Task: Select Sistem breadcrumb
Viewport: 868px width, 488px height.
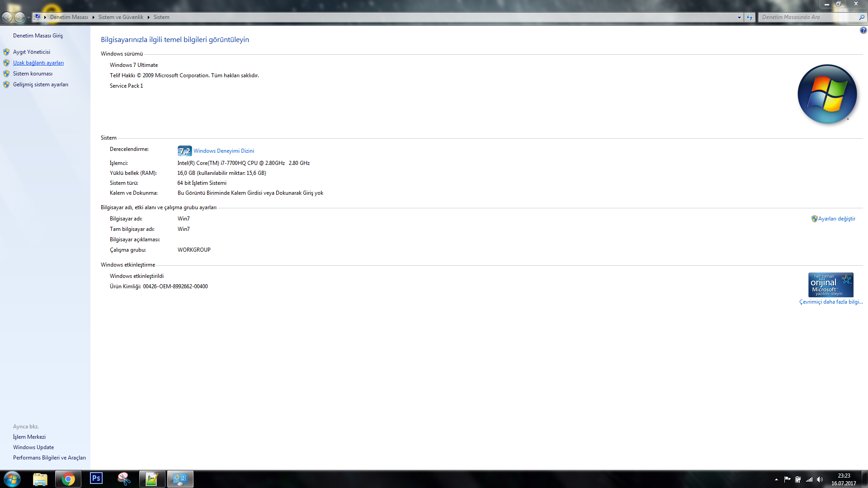Action: coord(161,17)
